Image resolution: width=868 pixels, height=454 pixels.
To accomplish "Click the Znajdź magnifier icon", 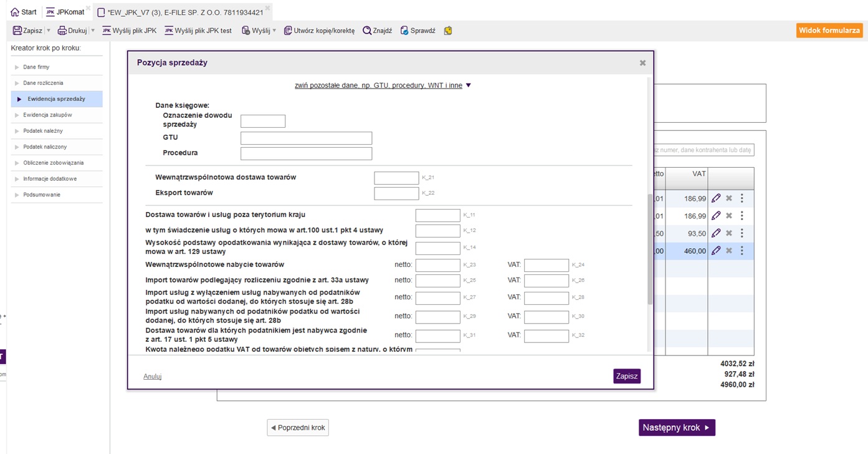I will (368, 31).
